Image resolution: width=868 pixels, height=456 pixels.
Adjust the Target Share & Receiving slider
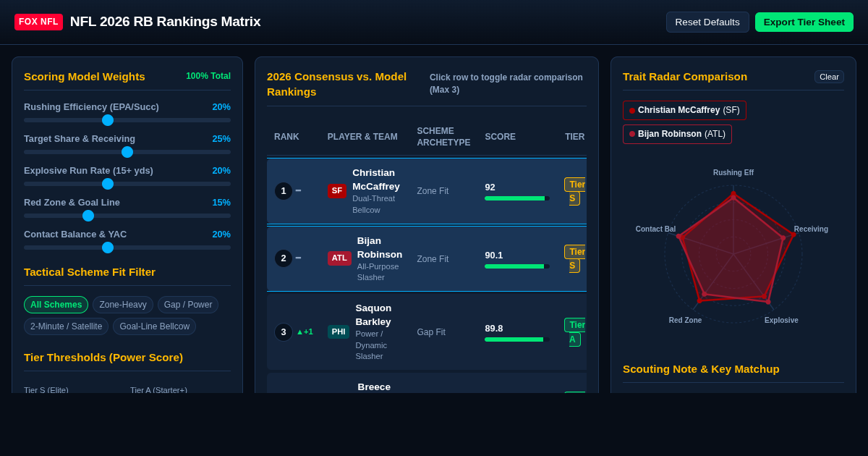pyautogui.click(x=127, y=152)
